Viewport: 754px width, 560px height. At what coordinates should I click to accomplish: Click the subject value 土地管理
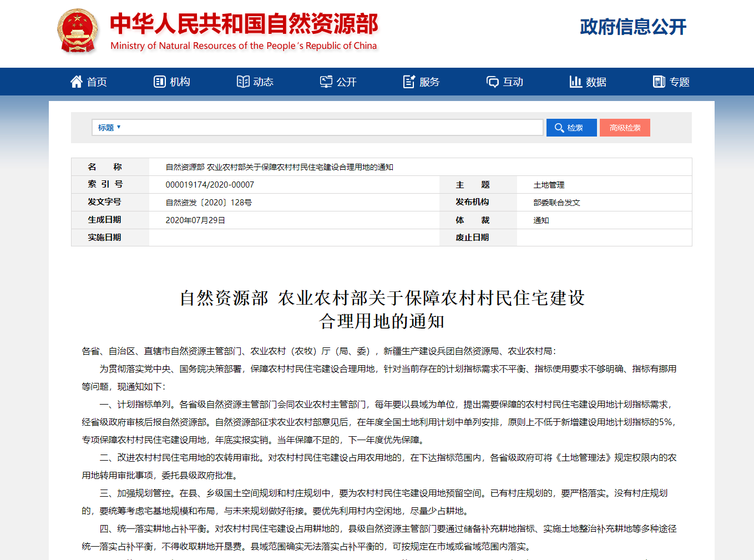click(x=549, y=185)
